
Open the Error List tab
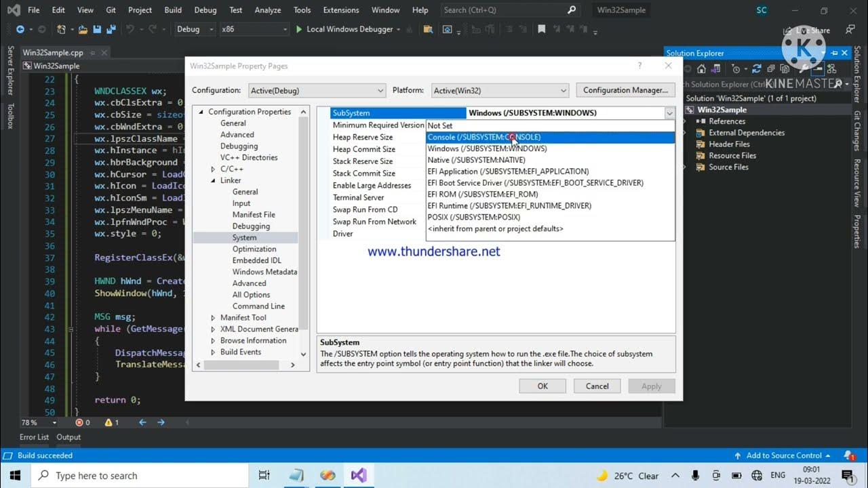[x=34, y=437]
